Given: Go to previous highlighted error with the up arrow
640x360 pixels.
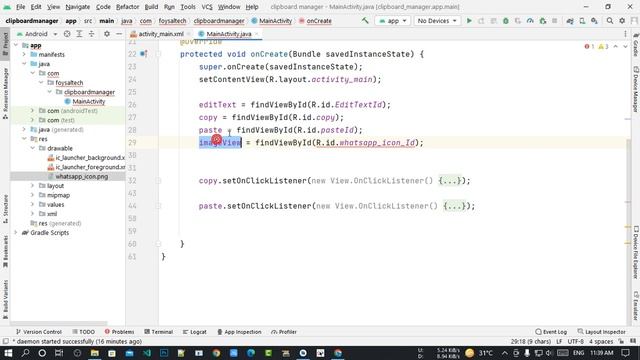Looking at the screenshot, I should [616, 47].
